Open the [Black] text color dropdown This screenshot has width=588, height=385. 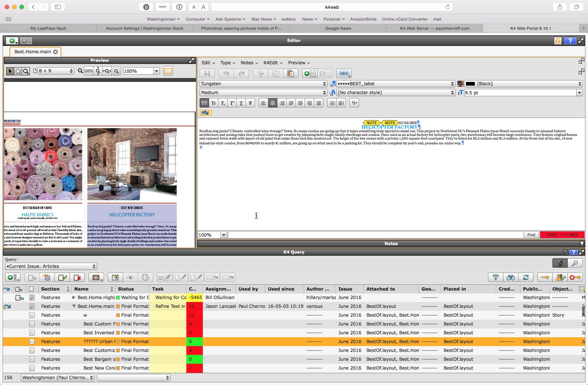523,84
